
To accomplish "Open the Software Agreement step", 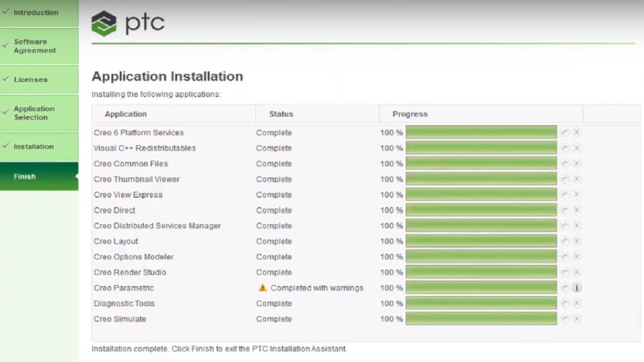I will point(39,46).
